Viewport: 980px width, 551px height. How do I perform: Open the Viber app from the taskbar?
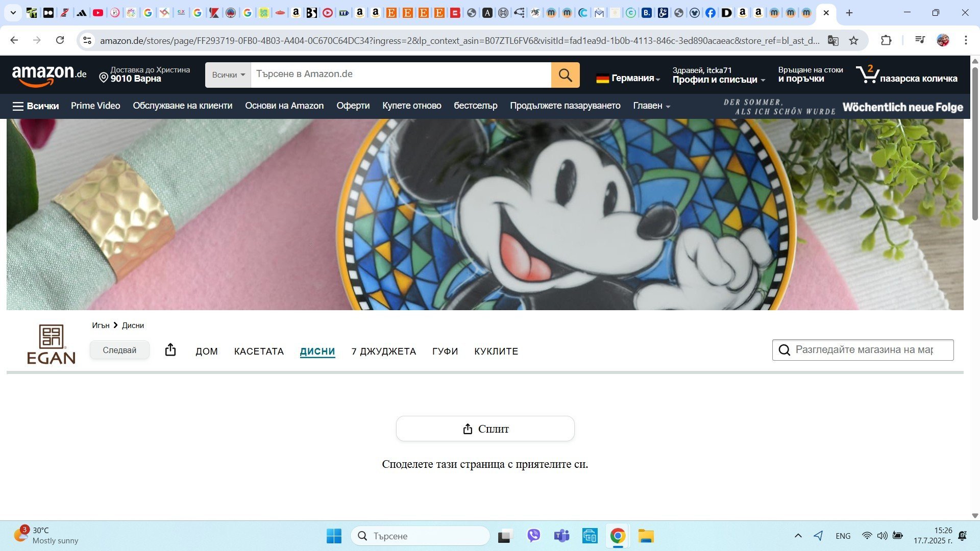(533, 536)
